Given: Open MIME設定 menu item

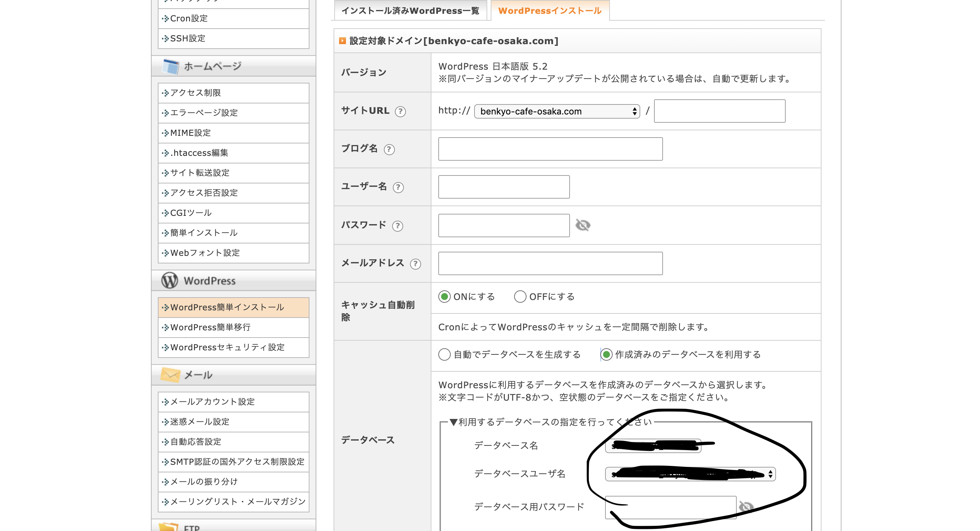Looking at the screenshot, I should (x=234, y=133).
